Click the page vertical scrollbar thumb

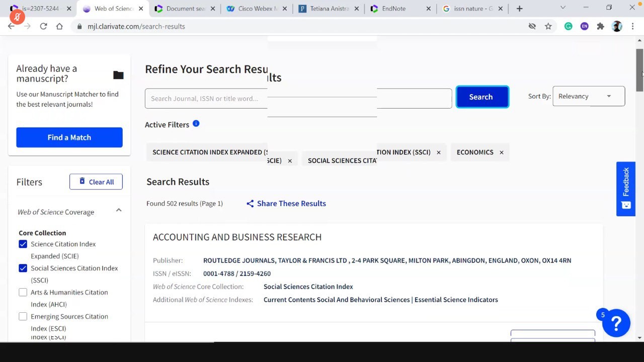click(639, 70)
